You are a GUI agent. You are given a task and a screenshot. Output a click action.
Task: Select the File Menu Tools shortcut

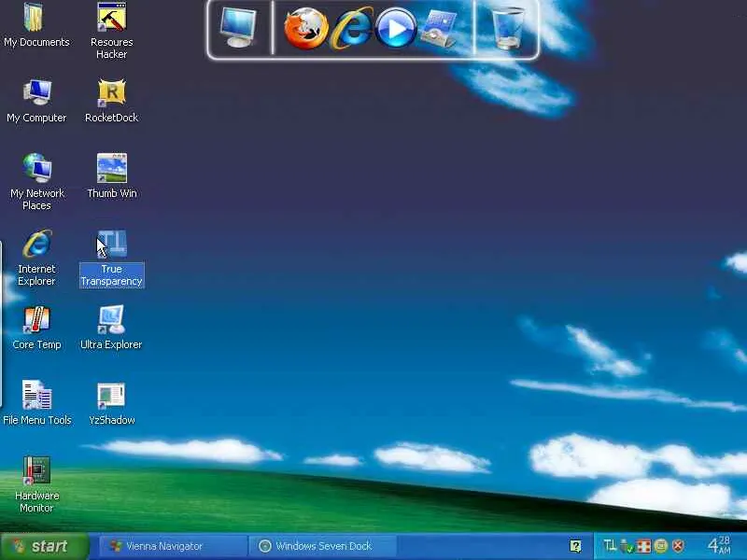click(36, 403)
